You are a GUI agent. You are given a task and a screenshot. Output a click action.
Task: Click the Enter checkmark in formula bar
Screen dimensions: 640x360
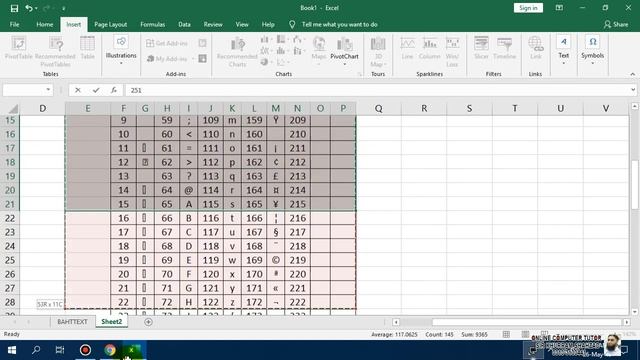[x=96, y=90]
